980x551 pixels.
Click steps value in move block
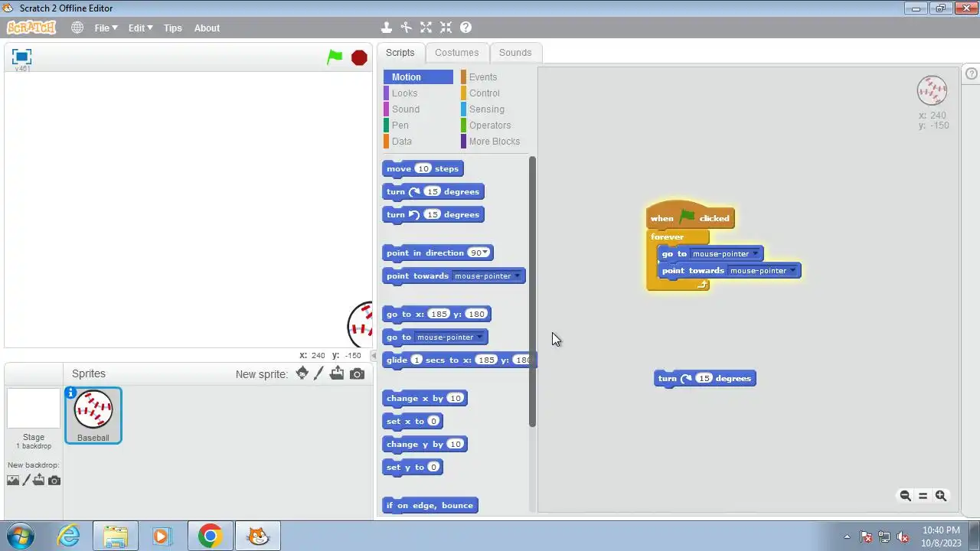[x=423, y=168]
